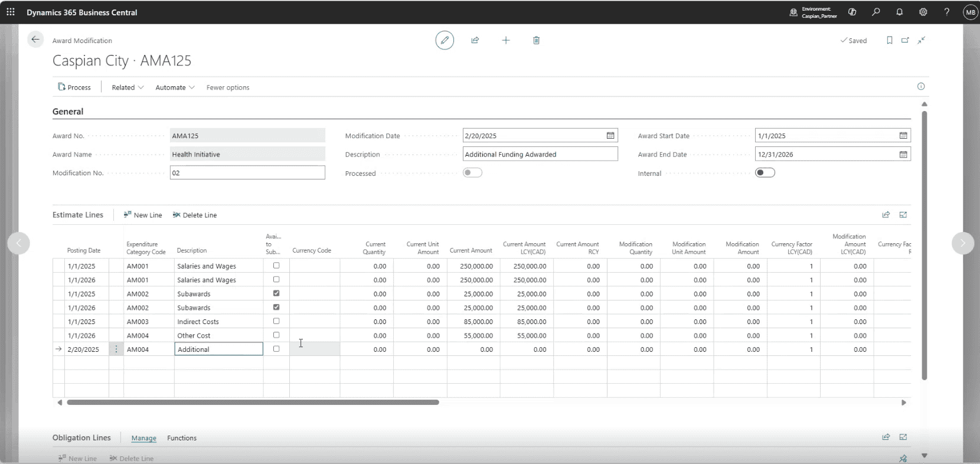
Task: Add New Line in Obligation Lines
Action: [x=77, y=458]
